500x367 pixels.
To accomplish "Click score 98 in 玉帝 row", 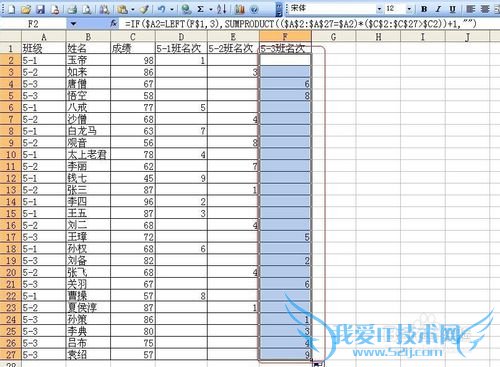I will click(133, 60).
